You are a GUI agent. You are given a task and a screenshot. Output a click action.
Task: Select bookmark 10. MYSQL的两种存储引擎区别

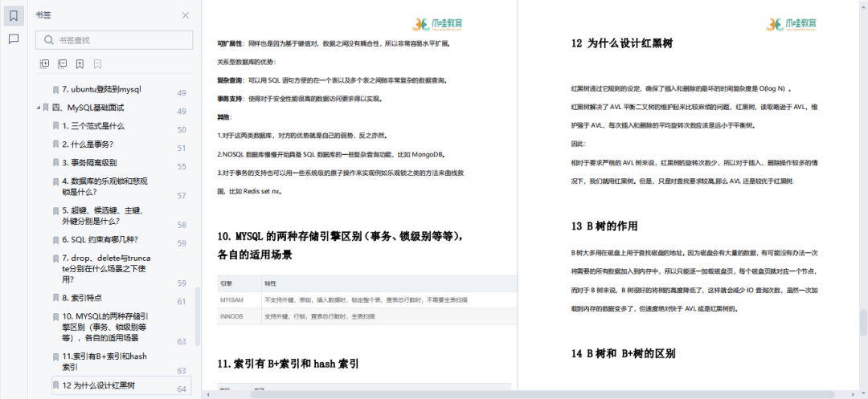(105, 328)
